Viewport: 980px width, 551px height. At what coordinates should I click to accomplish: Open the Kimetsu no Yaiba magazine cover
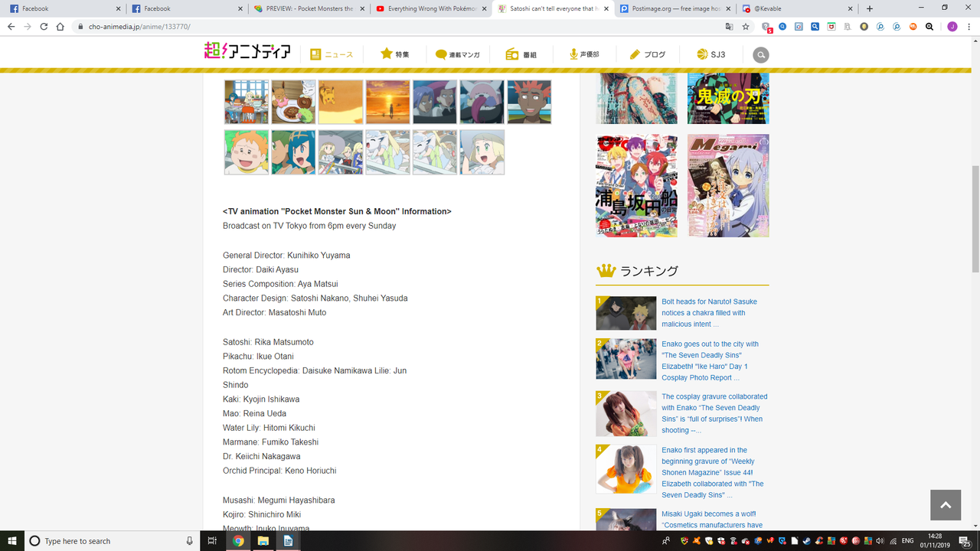[x=728, y=98]
